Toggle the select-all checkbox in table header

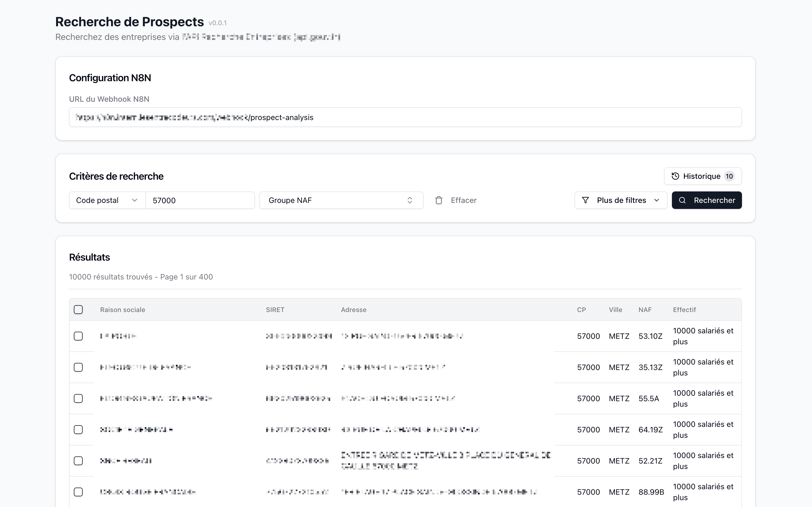tap(78, 310)
